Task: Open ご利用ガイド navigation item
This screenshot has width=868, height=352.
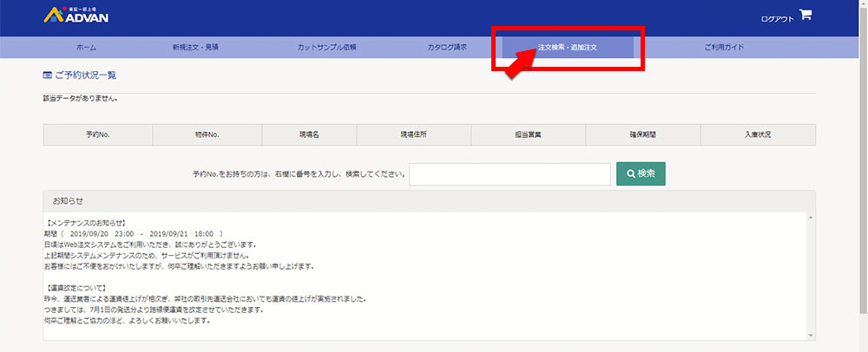Action: [x=724, y=47]
